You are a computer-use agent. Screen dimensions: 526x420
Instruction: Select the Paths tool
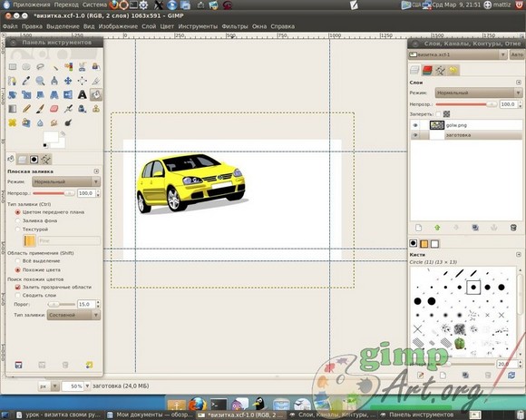(x=13, y=81)
